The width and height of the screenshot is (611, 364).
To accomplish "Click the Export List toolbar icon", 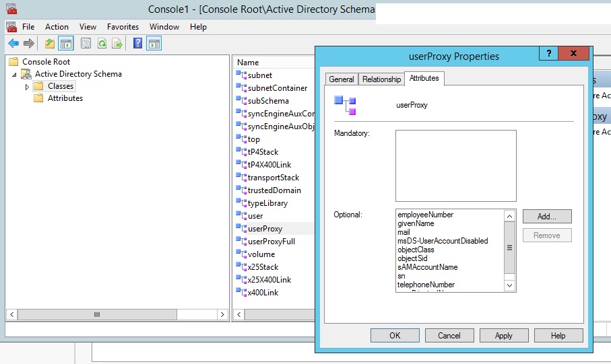I will tap(117, 43).
